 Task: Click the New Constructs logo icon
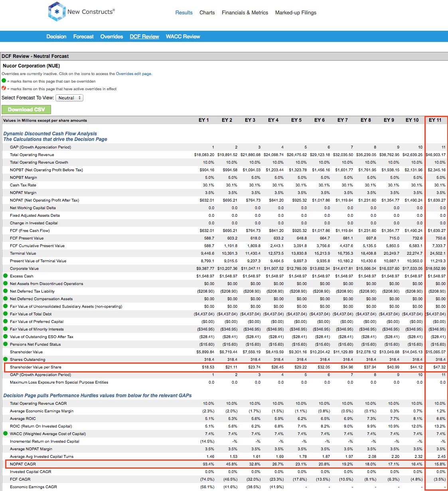(57, 12)
